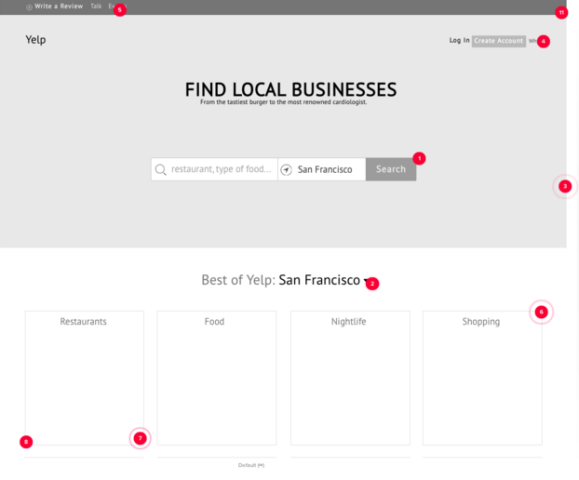Click the Create Account button
Screen dimensions: 579x480
point(499,41)
